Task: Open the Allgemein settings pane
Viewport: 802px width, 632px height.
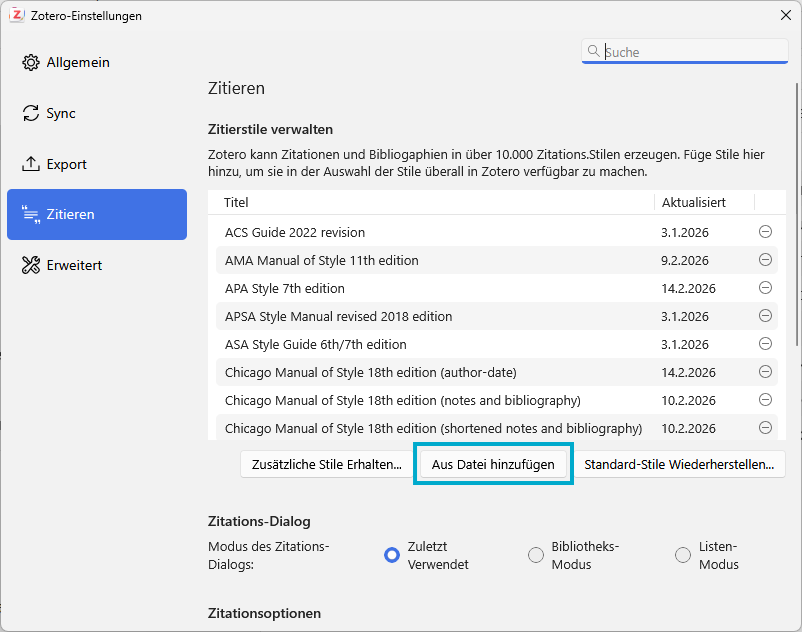Action: (x=97, y=62)
